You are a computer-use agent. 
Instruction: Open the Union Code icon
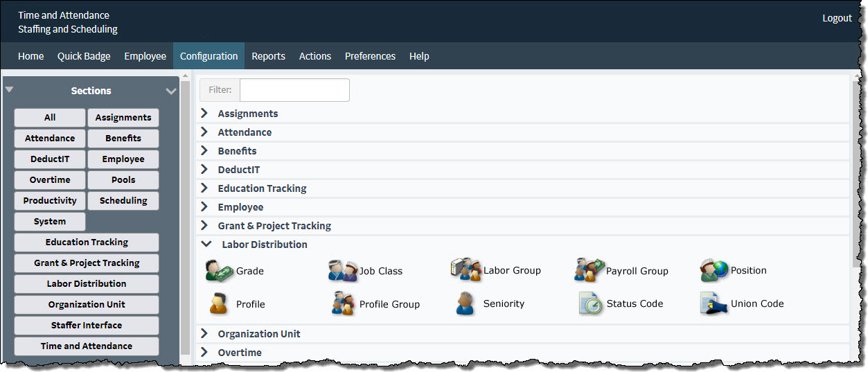tap(714, 303)
